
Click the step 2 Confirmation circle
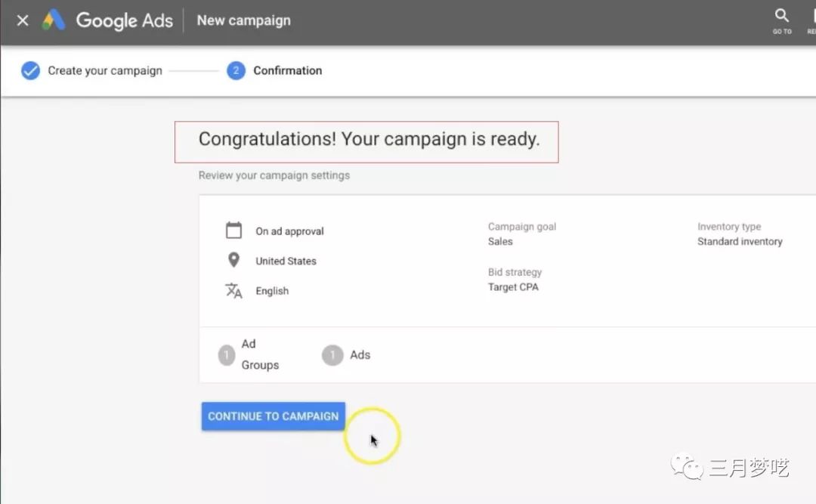236,71
